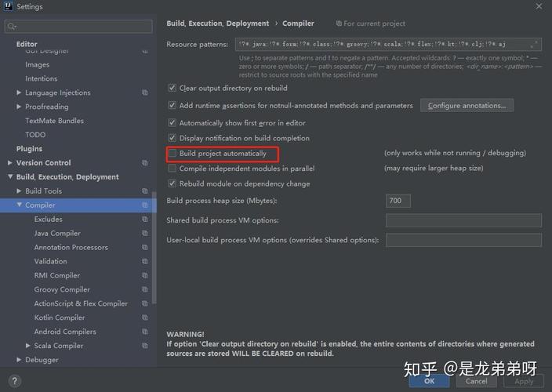This screenshot has width=552, height=392.
Task: Click the expand icon in Resource patterns field
Action: pyautogui.click(x=535, y=45)
